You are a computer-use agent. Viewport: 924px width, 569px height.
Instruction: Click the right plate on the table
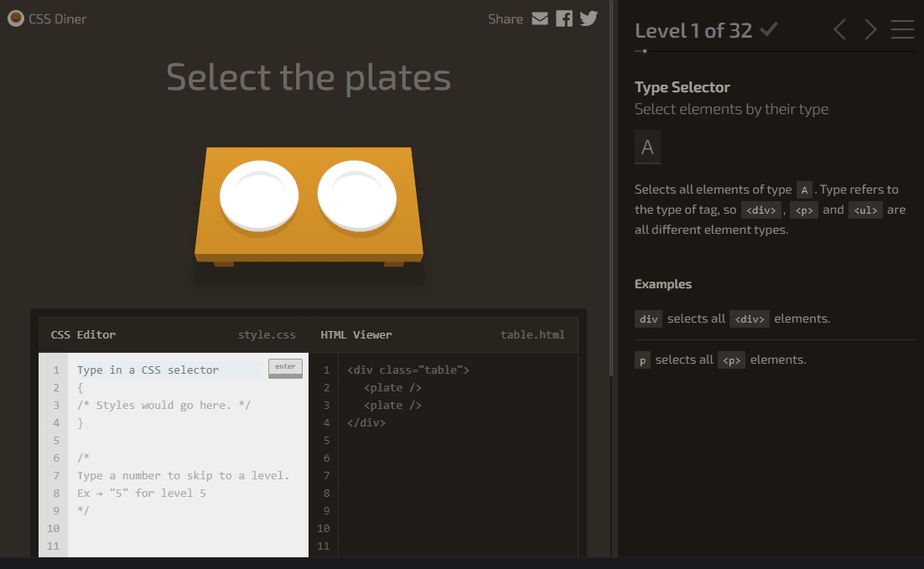pyautogui.click(x=357, y=194)
